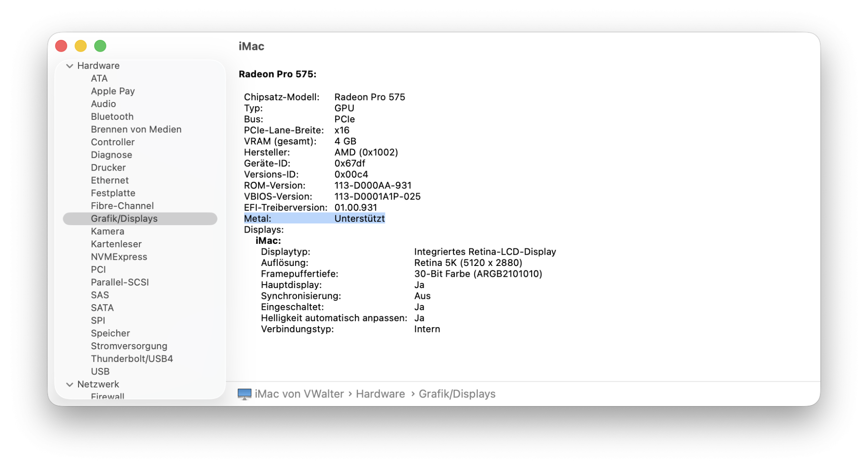
Task: Select the highlighted Metal row
Action: 314,219
